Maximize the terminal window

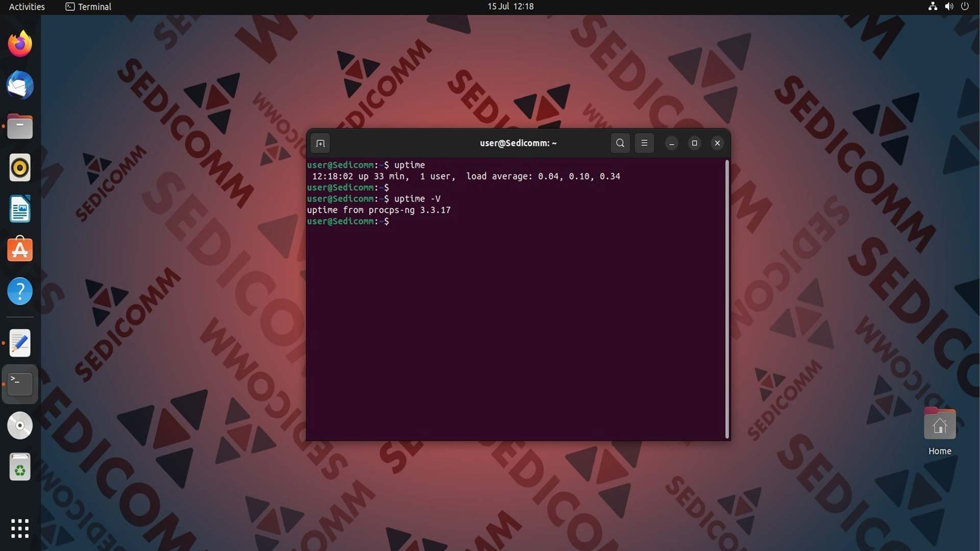(x=694, y=143)
